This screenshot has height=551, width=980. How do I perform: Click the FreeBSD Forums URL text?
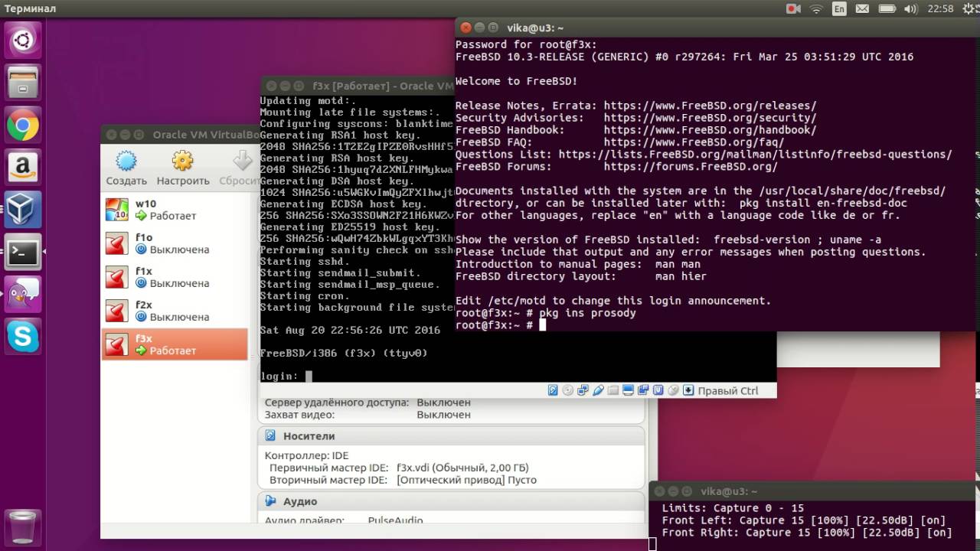(x=691, y=166)
